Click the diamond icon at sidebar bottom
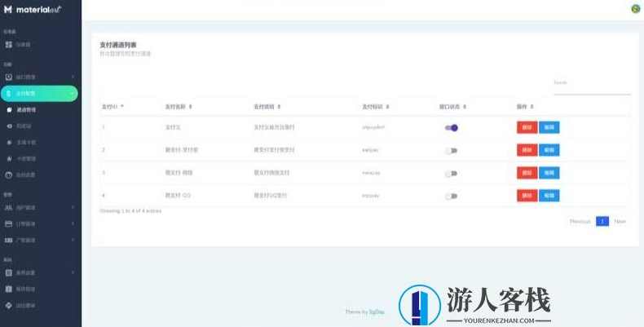This screenshot has height=327, width=644. (x=9, y=305)
